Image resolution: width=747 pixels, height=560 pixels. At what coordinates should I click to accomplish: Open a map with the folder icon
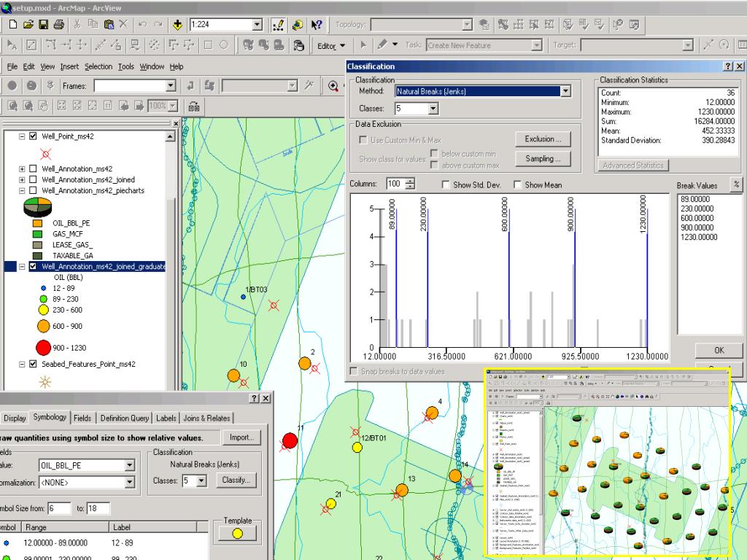[28, 24]
